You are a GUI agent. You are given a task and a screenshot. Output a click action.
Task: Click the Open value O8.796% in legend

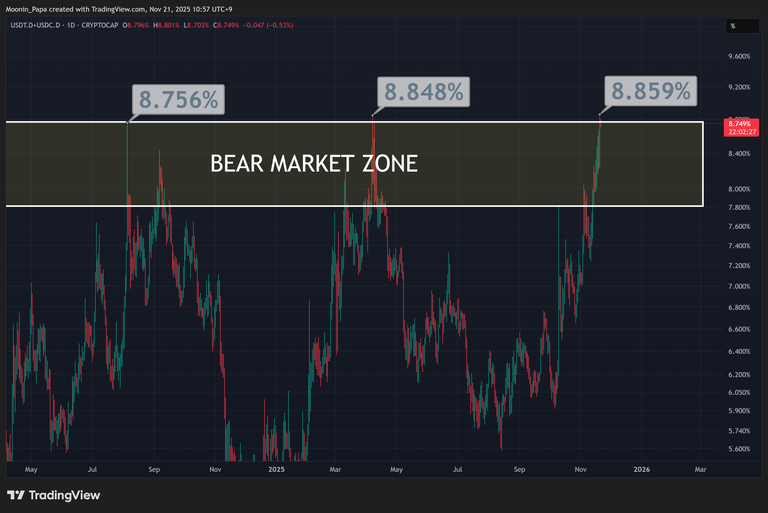tap(138, 26)
